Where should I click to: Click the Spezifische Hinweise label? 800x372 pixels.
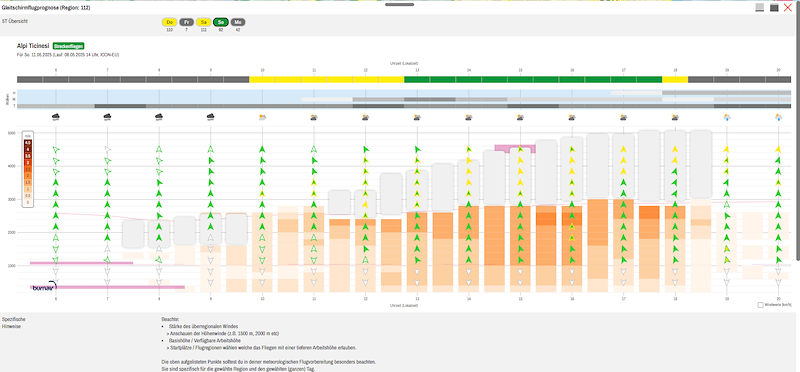(x=14, y=323)
